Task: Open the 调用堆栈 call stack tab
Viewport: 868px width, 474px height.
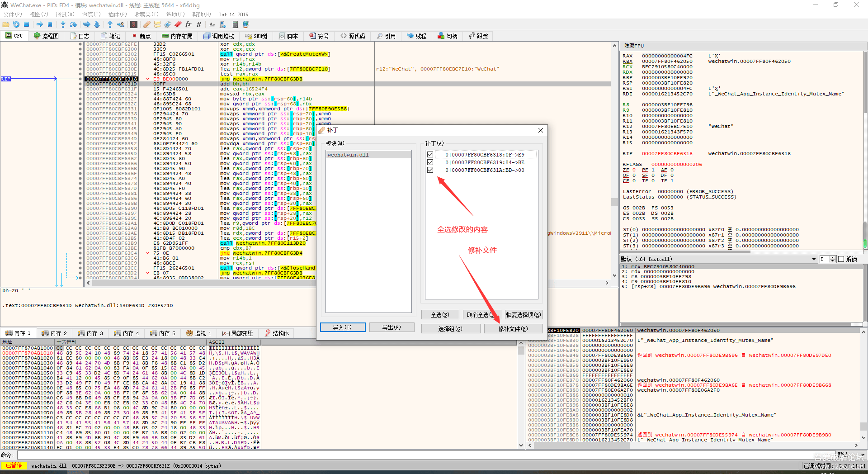Action: pos(219,36)
